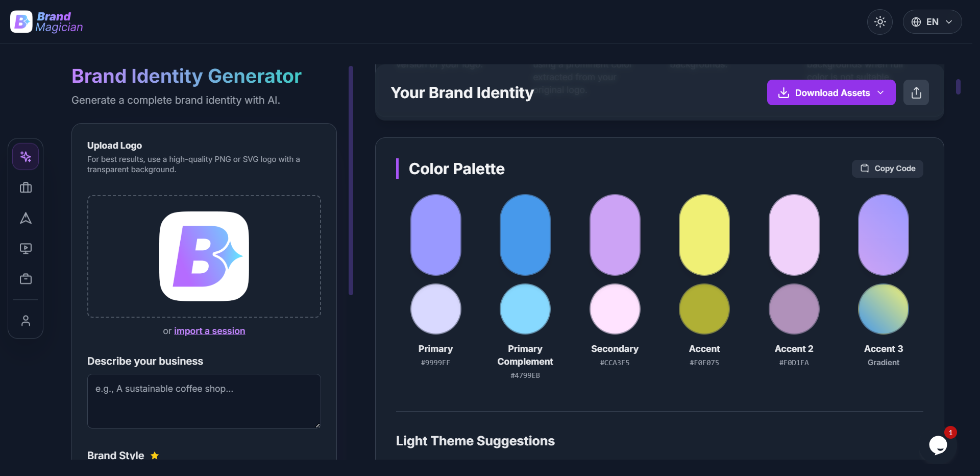The width and height of the screenshot is (980, 476).
Task: Select the Accent 3 gradient swatch
Action: point(883,234)
